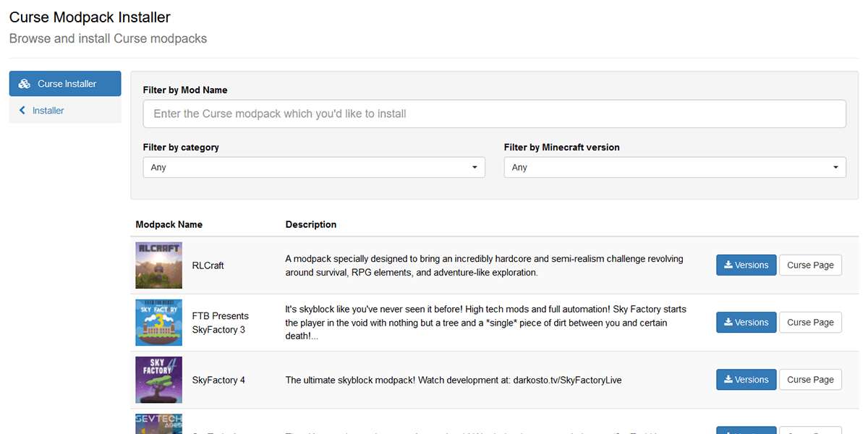
Task: Open the Filter by Minecraft version dropdown
Action: coord(675,167)
